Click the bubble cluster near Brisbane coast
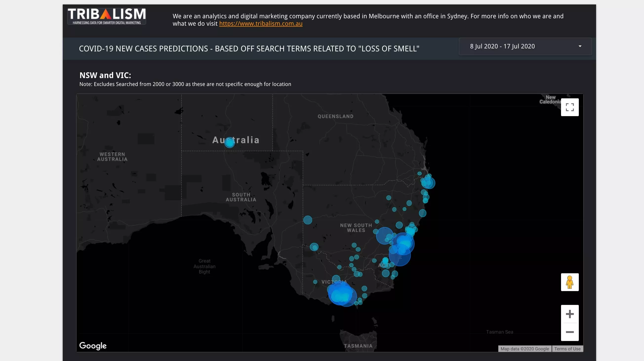The image size is (644, 361). pos(428,182)
